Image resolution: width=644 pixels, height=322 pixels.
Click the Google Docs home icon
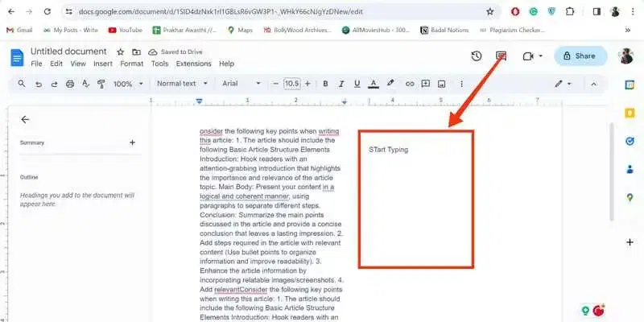[17, 57]
